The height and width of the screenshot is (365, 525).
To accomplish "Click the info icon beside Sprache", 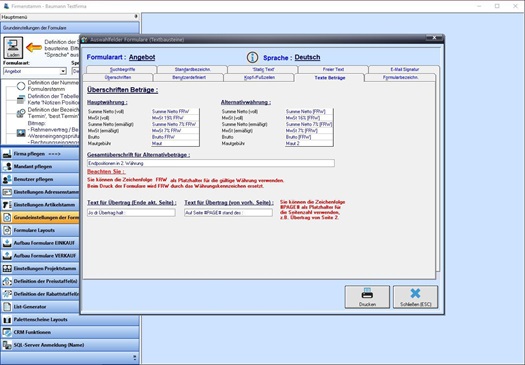I will point(252,57).
